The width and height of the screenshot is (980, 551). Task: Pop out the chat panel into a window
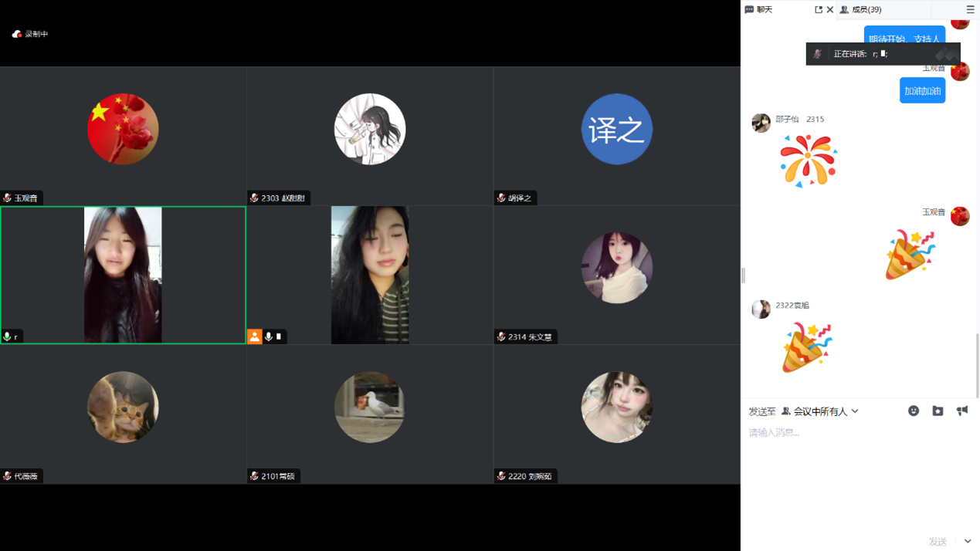(818, 10)
